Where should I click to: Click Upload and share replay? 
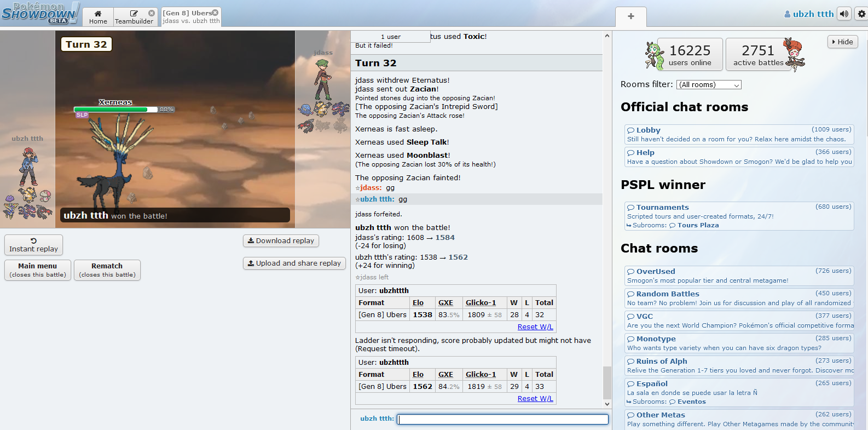[x=294, y=263]
